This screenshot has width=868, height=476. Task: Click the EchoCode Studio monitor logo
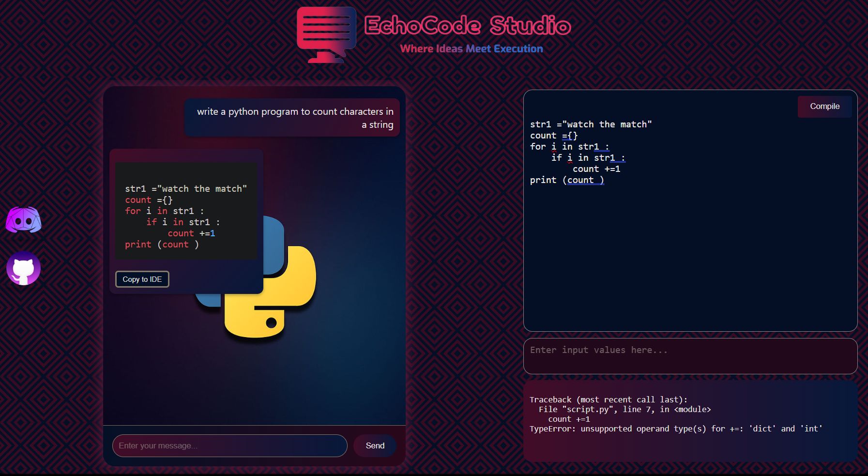pyautogui.click(x=326, y=35)
